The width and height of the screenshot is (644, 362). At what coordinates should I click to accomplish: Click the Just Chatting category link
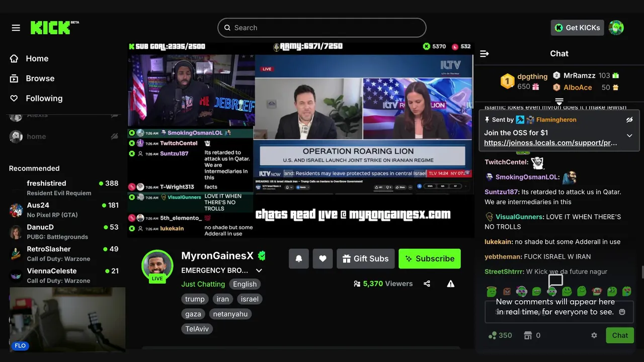[203, 284]
